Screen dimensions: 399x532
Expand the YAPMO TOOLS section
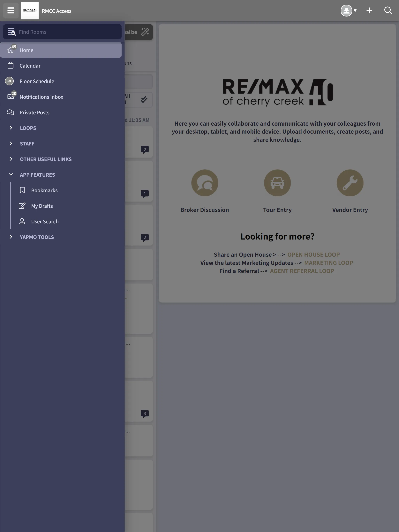[61, 237]
